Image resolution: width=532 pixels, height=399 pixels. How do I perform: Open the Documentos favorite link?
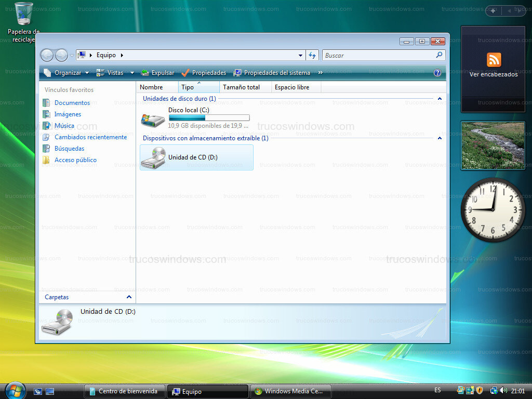[71, 102]
